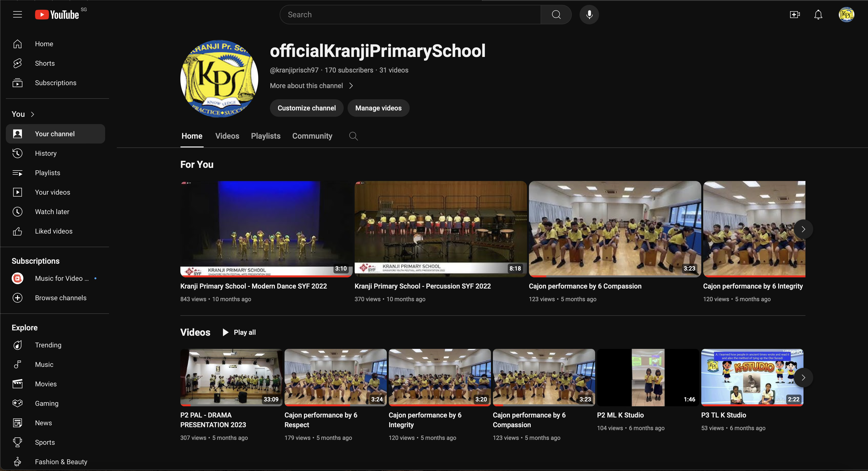Click the Search input field
Image resolution: width=868 pixels, height=471 pixels.
(410, 15)
